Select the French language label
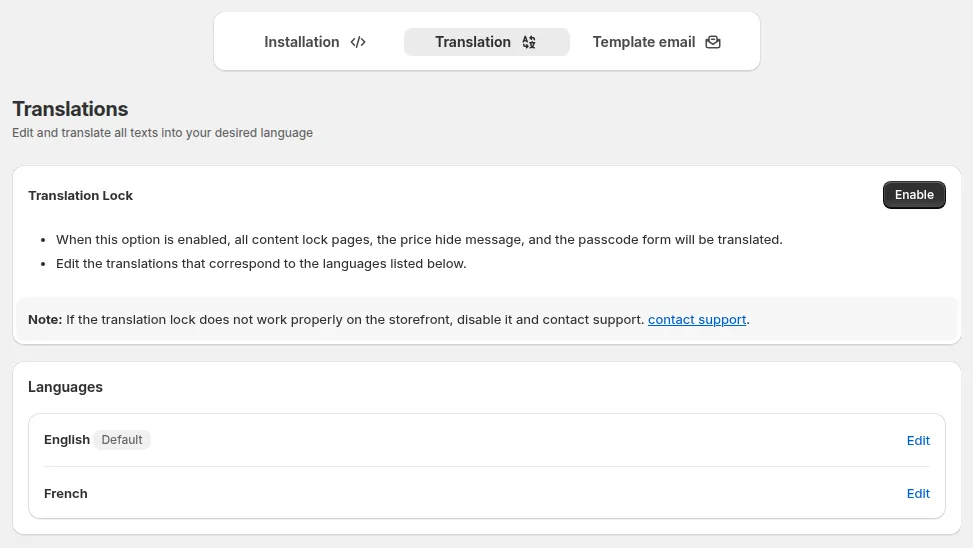This screenshot has width=973, height=548. [66, 494]
